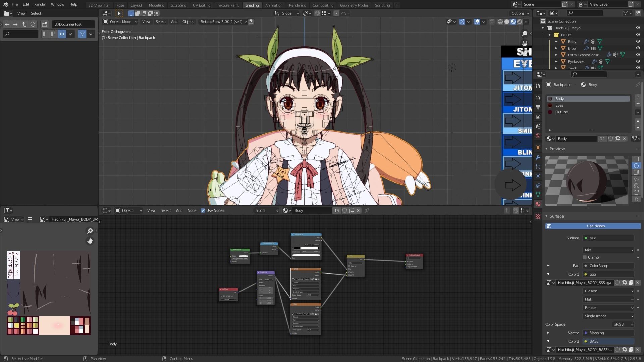Create new folder in file browser
The height and width of the screenshot is (362, 644).
point(44,24)
